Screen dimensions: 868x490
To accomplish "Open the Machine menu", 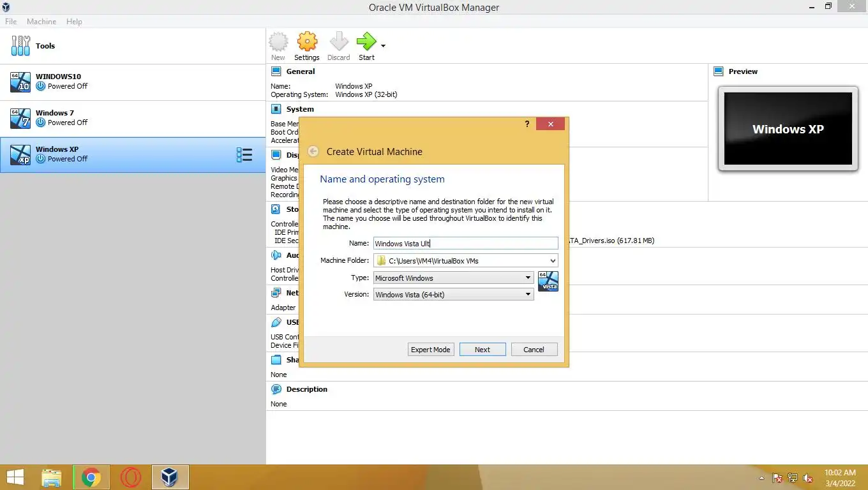I will click(x=41, y=22).
